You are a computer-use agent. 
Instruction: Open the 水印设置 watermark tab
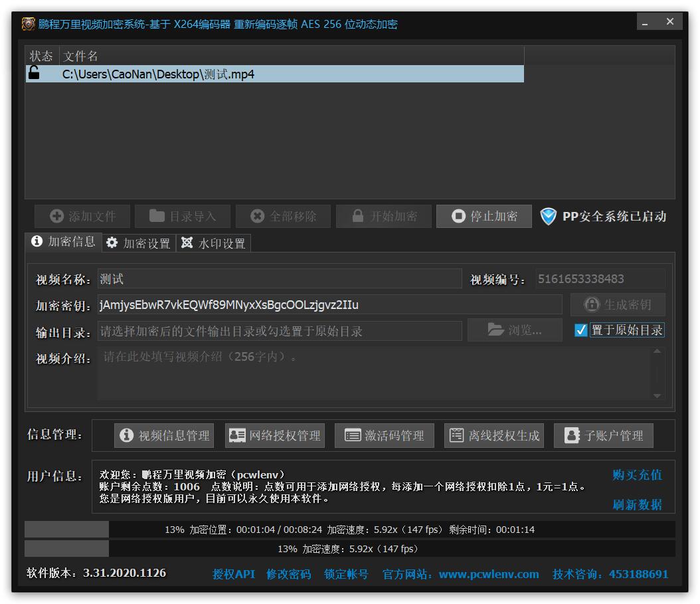[x=213, y=243]
